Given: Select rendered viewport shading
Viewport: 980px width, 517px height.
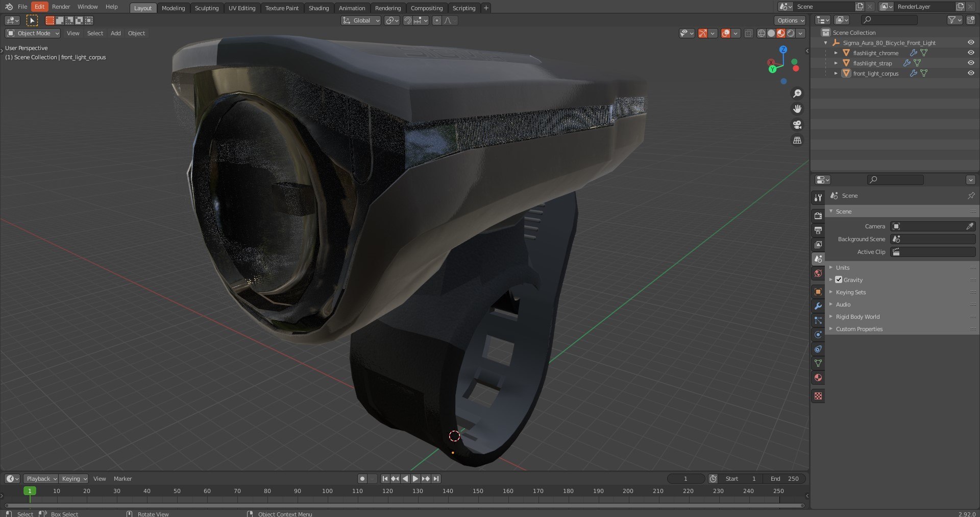Looking at the screenshot, I should [791, 33].
